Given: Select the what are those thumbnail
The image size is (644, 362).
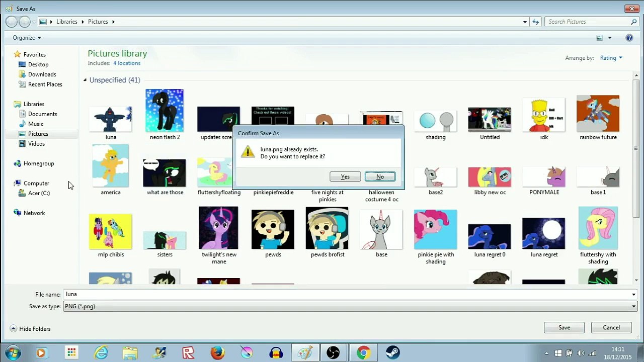Looking at the screenshot, I should [165, 173].
